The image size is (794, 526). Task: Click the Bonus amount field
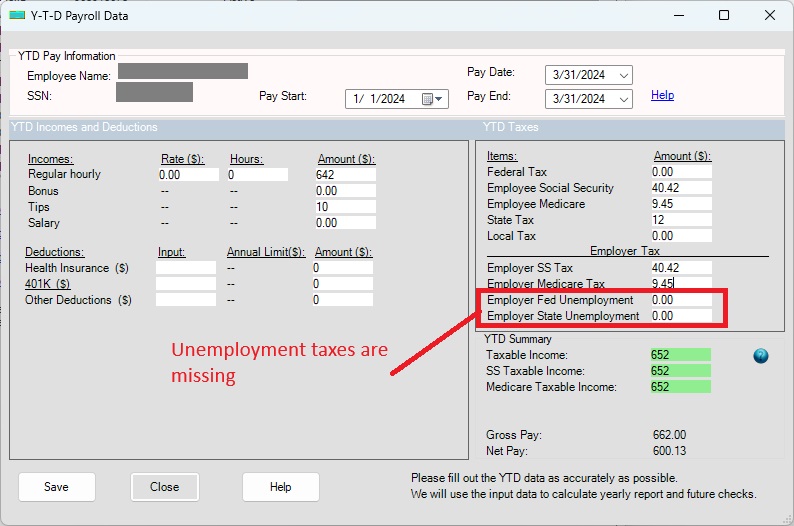pyautogui.click(x=344, y=191)
